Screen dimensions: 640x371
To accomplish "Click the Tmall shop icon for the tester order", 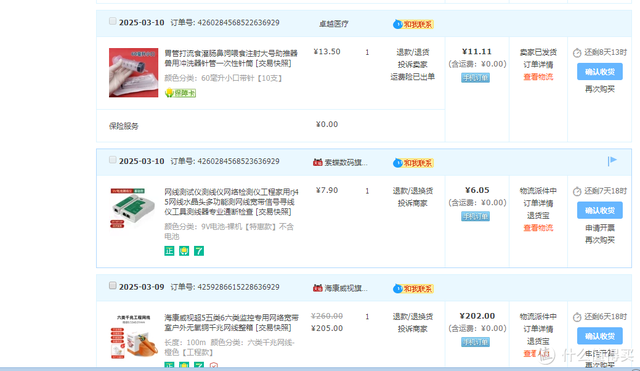I will coord(318,162).
